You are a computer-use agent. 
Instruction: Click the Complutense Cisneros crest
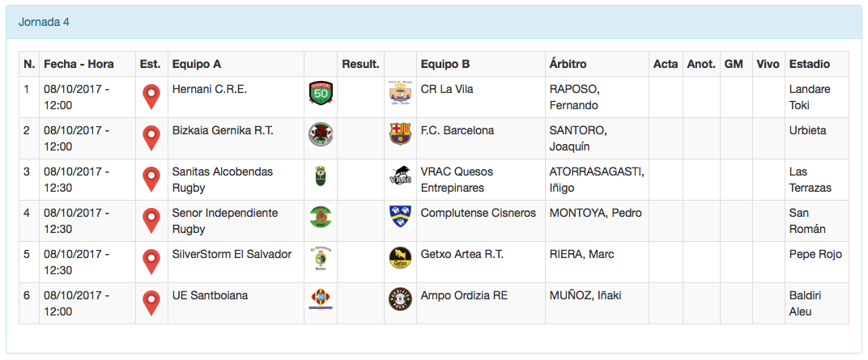(401, 217)
